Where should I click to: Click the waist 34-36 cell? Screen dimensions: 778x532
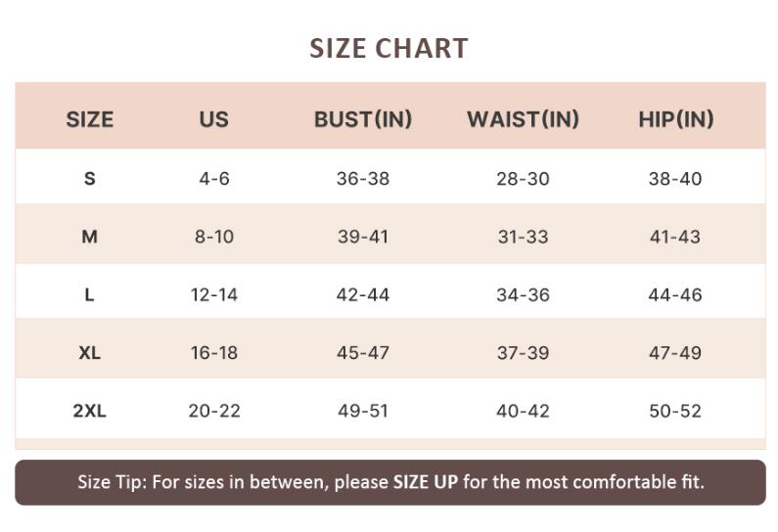pos(523,294)
